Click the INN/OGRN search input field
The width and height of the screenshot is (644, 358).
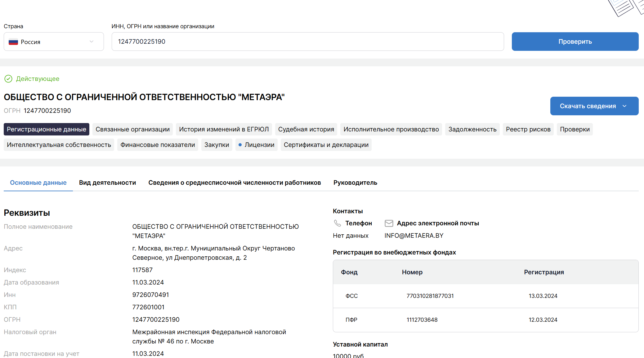[307, 42]
